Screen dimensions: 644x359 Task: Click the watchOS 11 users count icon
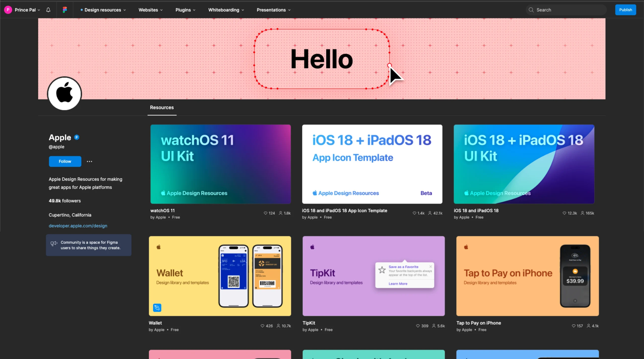280,213
